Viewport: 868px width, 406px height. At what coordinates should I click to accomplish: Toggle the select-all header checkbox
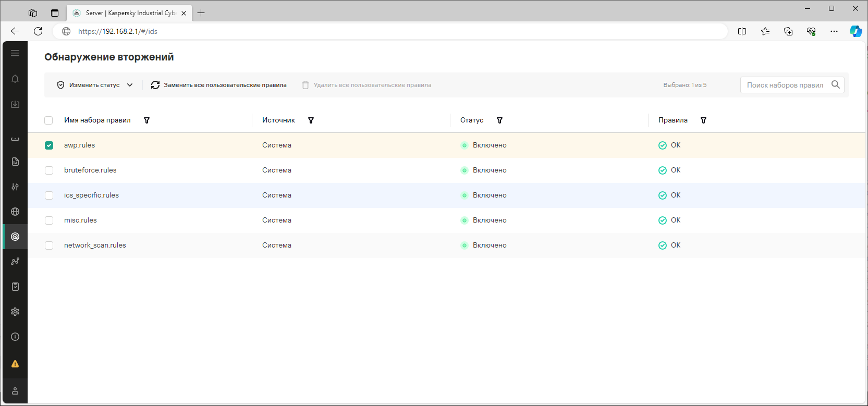[48, 120]
